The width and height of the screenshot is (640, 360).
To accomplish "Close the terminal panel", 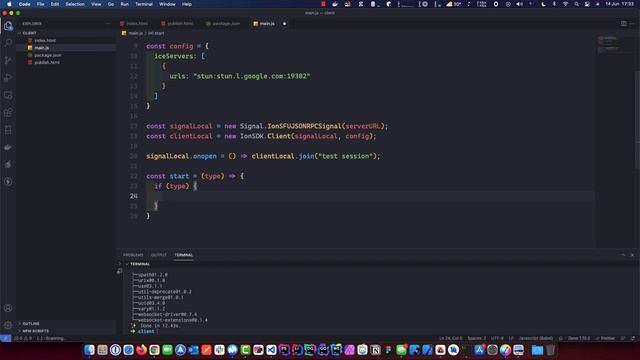I will point(632,255).
